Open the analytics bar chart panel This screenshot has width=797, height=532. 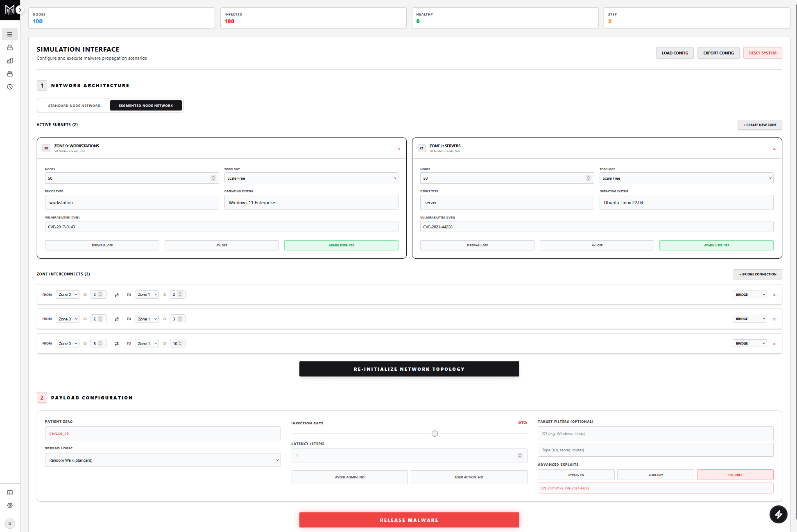click(10, 61)
